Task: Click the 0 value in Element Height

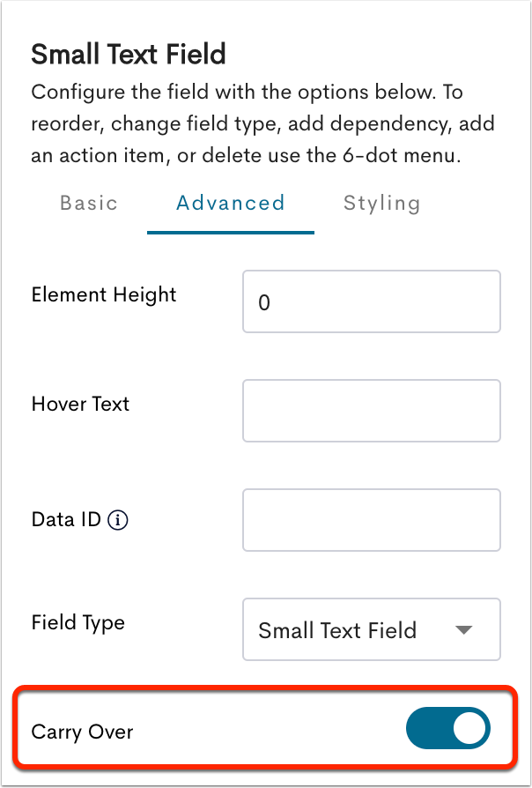Action: 264,303
